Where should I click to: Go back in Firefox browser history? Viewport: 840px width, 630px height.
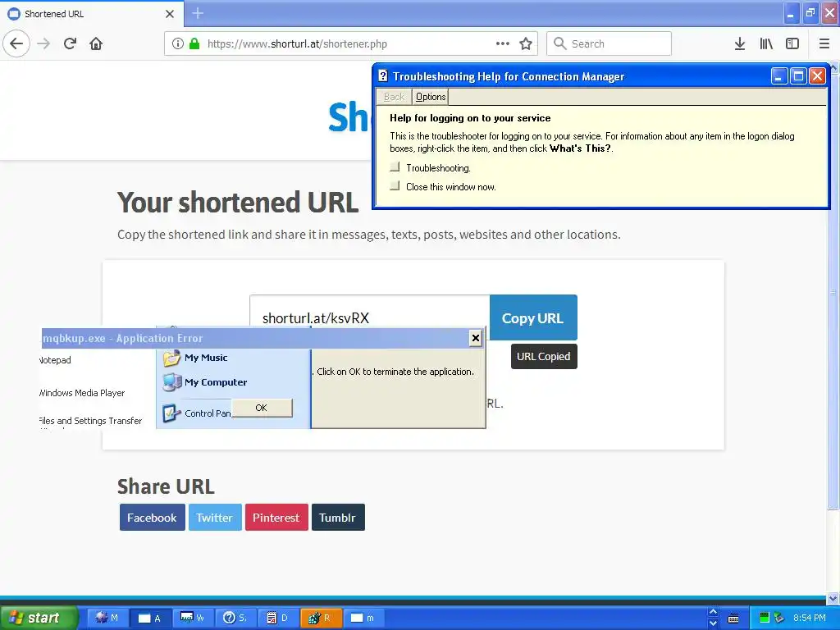click(16, 43)
